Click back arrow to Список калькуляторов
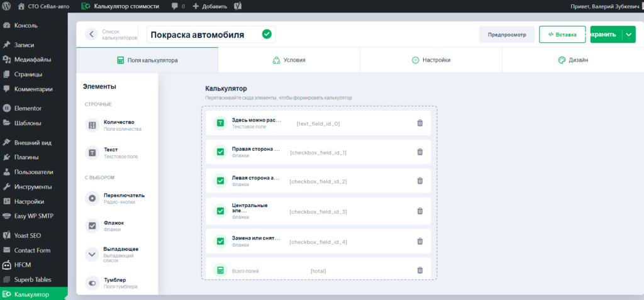The width and height of the screenshot is (644, 300). pos(91,35)
